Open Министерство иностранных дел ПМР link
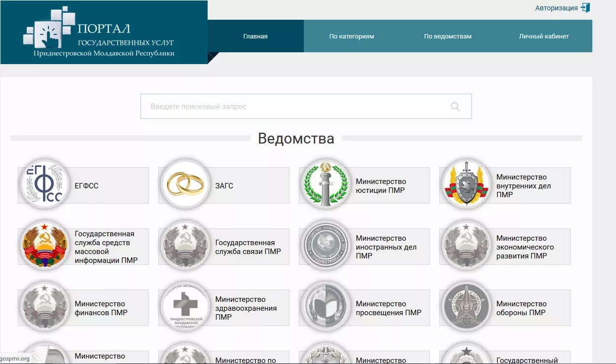The image size is (616, 364). tap(386, 247)
